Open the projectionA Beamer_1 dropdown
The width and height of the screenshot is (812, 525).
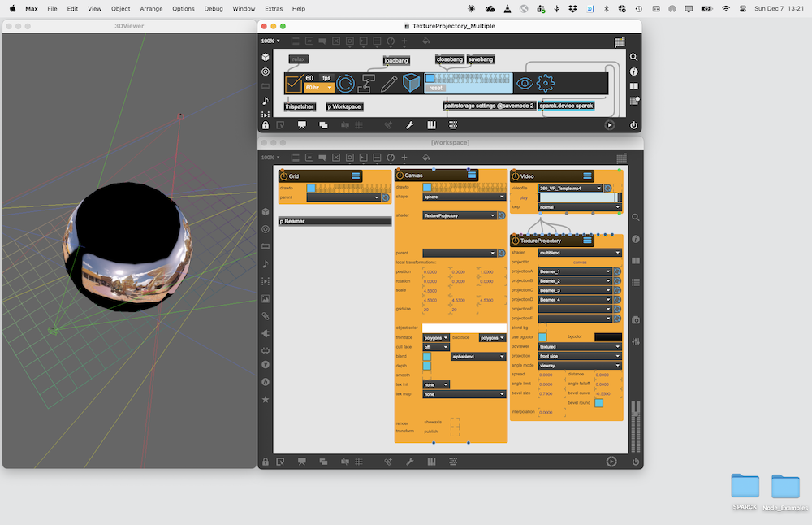pos(574,271)
